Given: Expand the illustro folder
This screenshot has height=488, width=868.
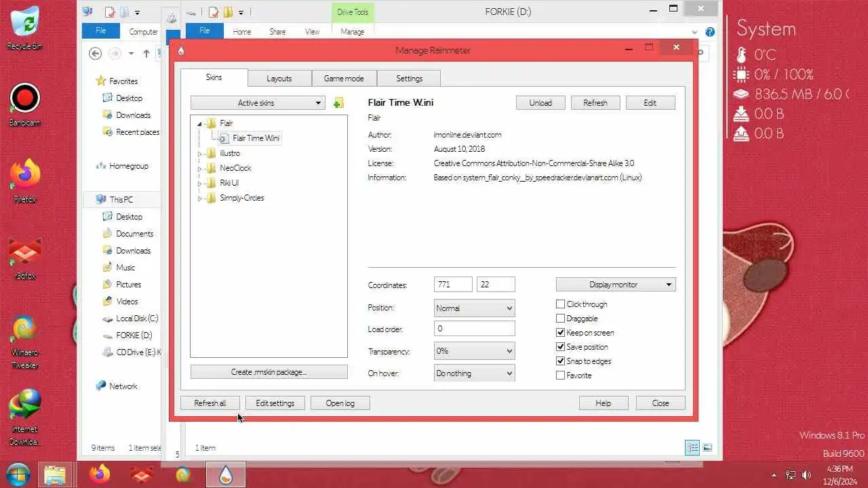Looking at the screenshot, I should [x=200, y=154].
